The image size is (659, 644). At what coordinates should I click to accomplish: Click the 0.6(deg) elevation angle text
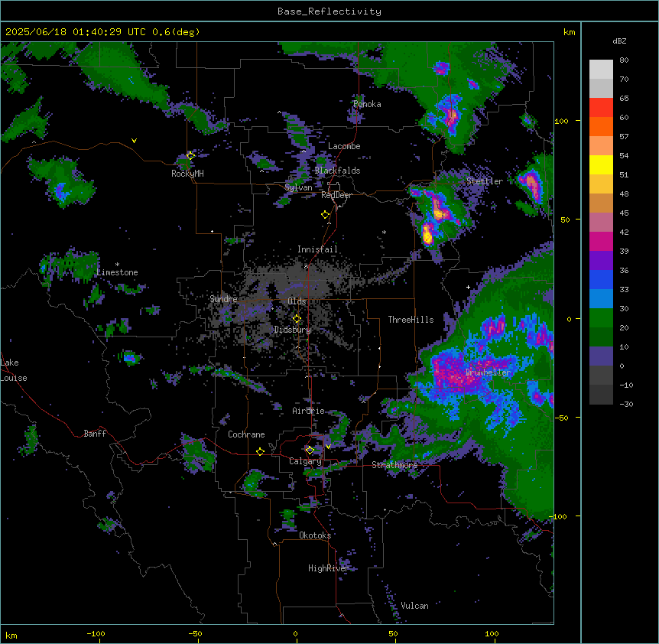[176, 32]
